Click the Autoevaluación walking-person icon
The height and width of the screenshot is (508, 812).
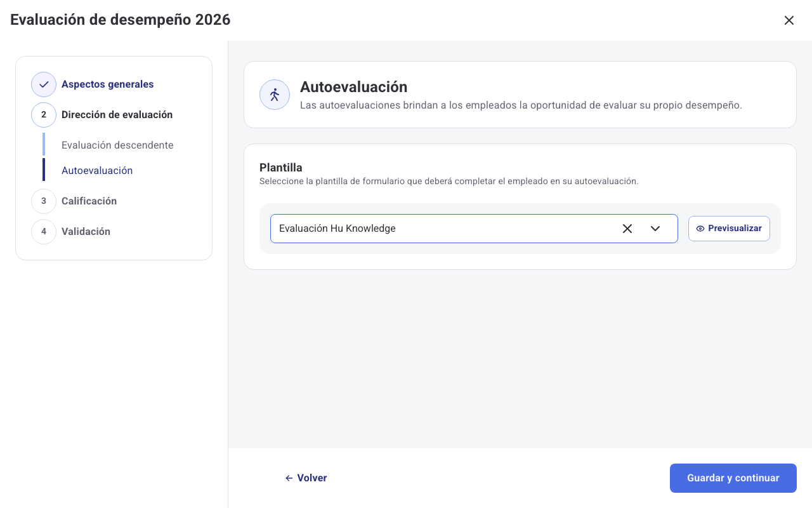(275, 95)
